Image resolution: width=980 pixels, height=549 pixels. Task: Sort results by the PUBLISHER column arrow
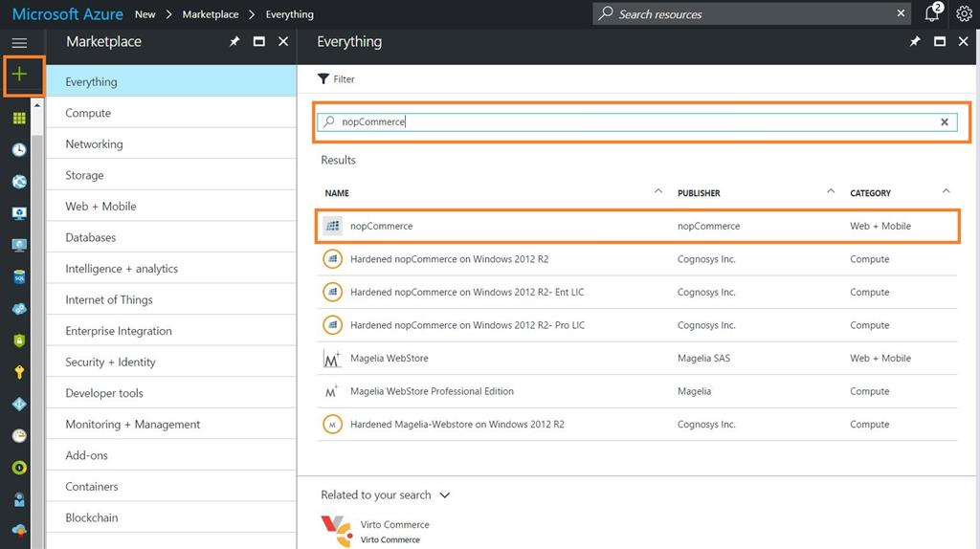(831, 191)
